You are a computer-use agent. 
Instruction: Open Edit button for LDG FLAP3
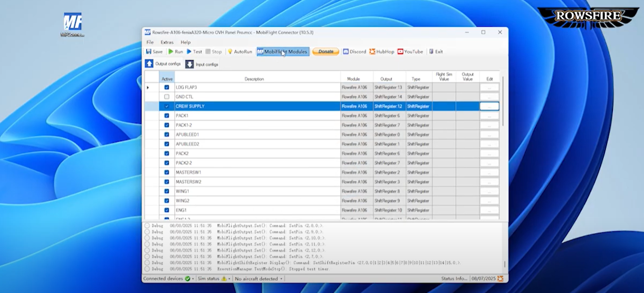pyautogui.click(x=489, y=87)
